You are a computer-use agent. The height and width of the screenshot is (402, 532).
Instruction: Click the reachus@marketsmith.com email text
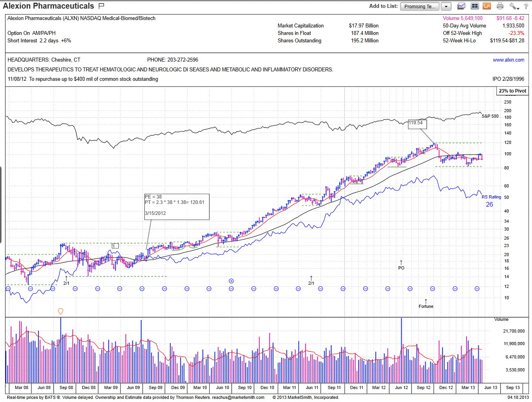(x=238, y=397)
